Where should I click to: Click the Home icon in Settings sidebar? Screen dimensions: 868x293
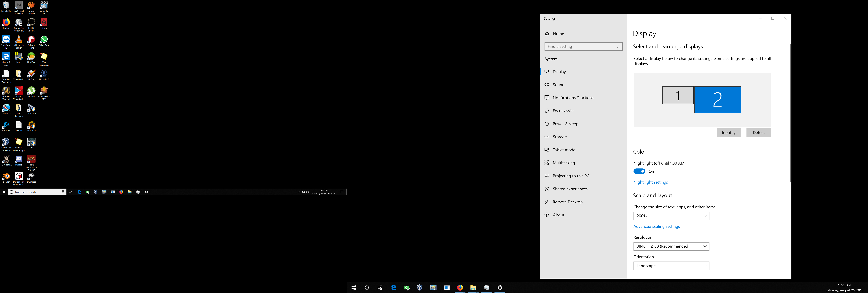point(547,34)
